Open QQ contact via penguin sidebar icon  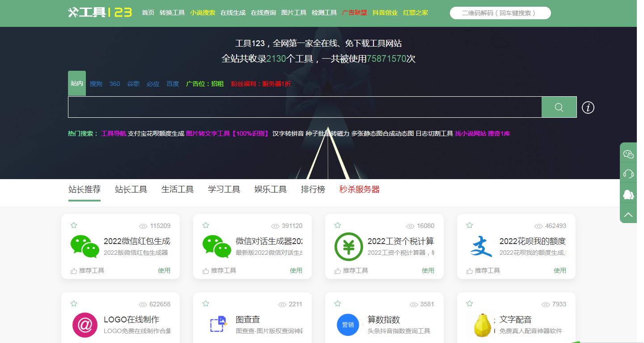pyautogui.click(x=628, y=193)
